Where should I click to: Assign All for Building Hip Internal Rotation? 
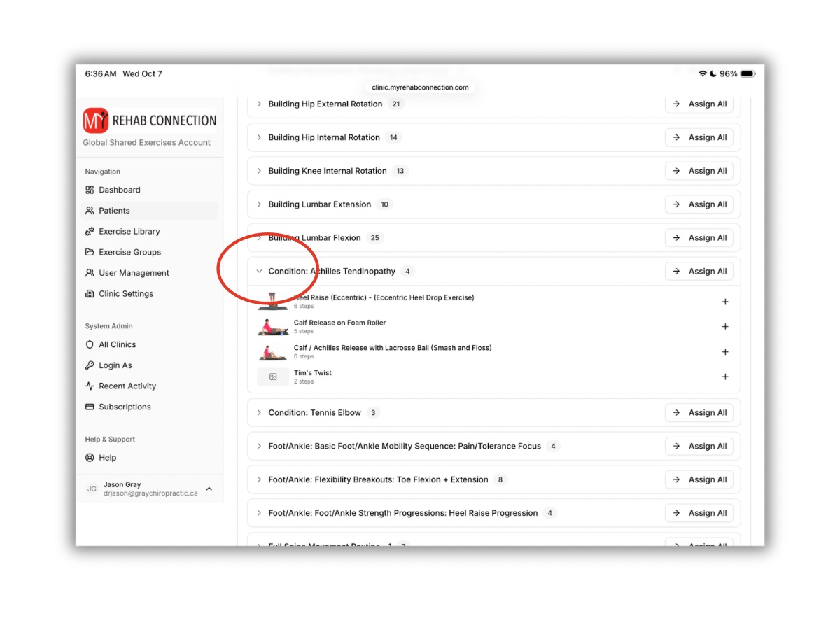(x=699, y=137)
